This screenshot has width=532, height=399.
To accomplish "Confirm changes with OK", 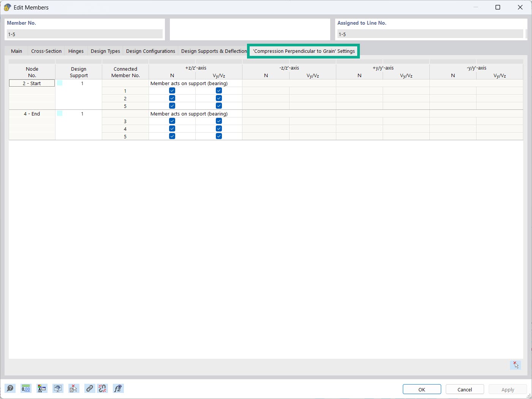I will [x=422, y=389].
